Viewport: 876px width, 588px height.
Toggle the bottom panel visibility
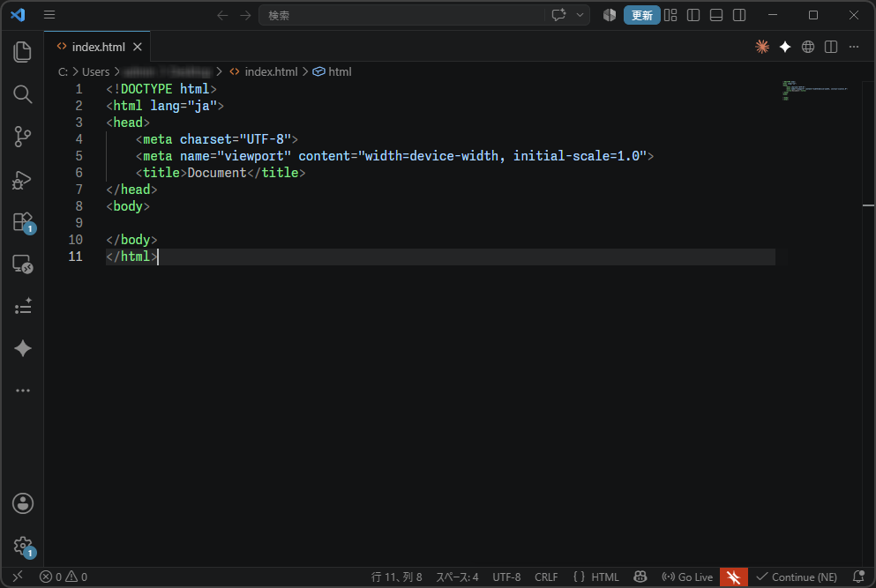coord(716,15)
